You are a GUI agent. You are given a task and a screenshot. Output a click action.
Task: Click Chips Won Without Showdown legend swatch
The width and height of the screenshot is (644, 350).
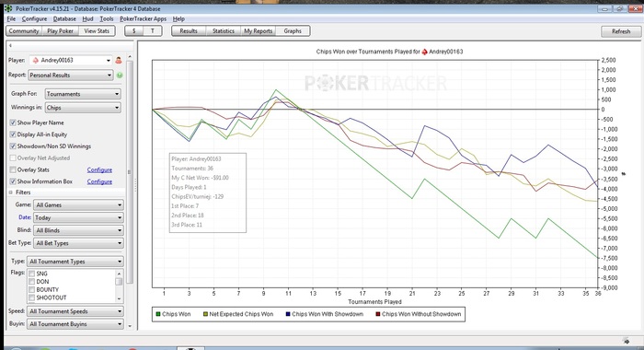tap(378, 314)
